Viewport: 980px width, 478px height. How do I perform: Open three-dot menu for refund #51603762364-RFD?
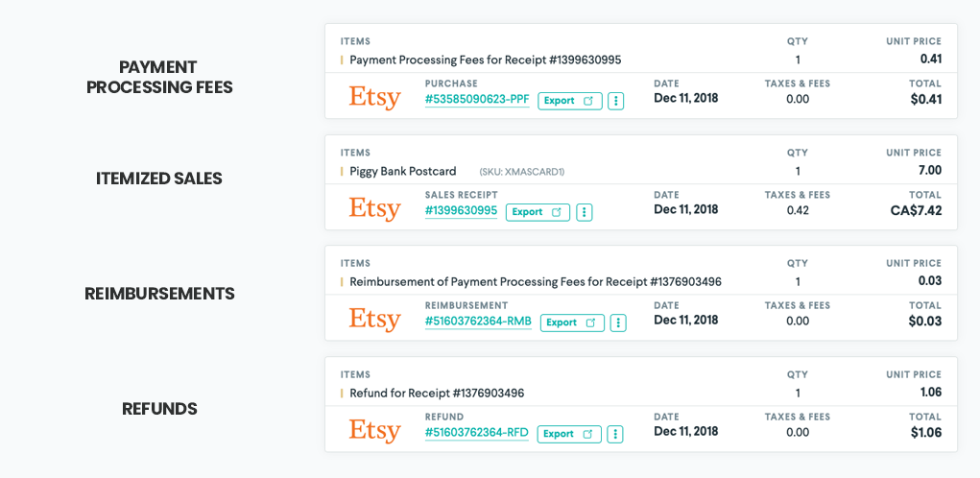click(x=616, y=434)
